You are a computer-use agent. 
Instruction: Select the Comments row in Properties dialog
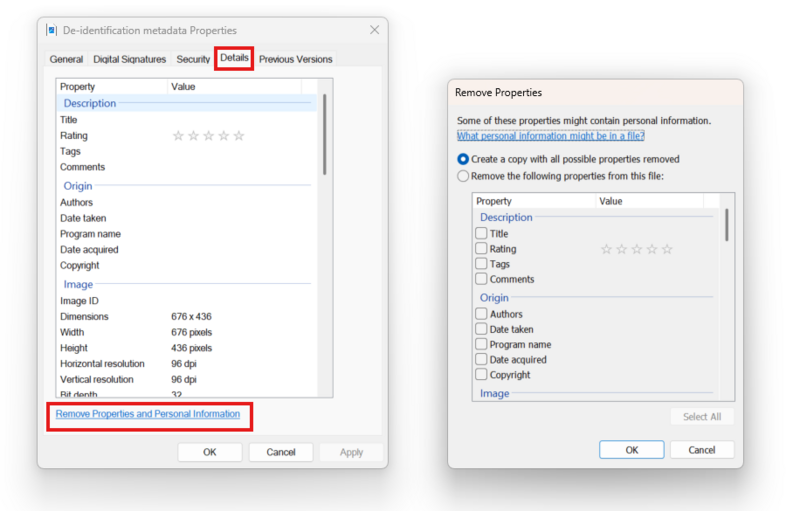(186, 167)
